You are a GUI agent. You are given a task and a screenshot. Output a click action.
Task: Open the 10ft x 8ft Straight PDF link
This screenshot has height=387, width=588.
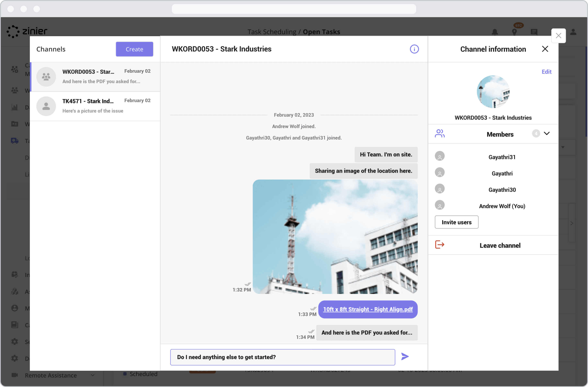point(368,309)
